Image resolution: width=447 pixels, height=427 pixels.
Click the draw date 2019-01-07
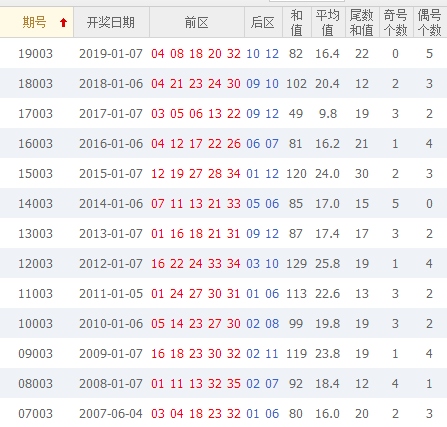111,54
